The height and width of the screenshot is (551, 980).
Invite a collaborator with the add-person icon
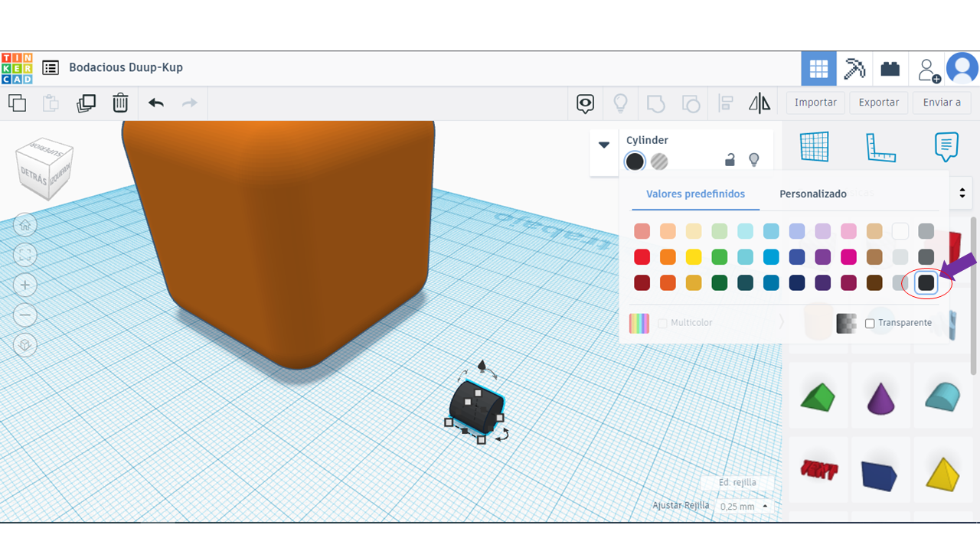click(929, 70)
